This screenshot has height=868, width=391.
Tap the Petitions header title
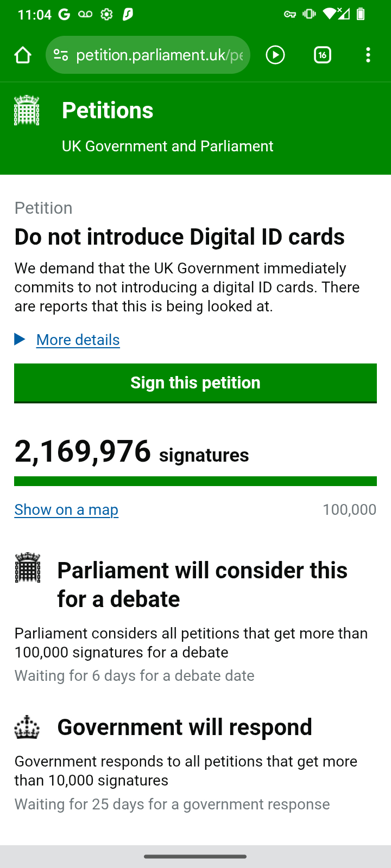(x=108, y=111)
